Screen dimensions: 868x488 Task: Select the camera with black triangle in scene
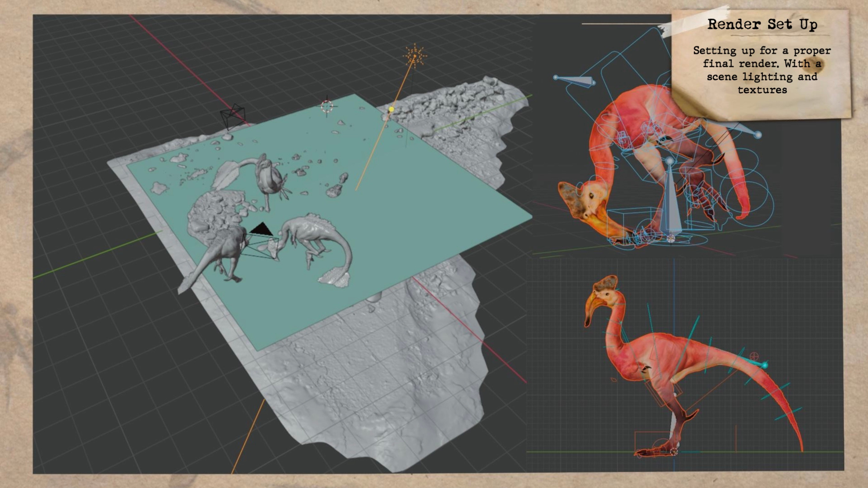coord(261,241)
